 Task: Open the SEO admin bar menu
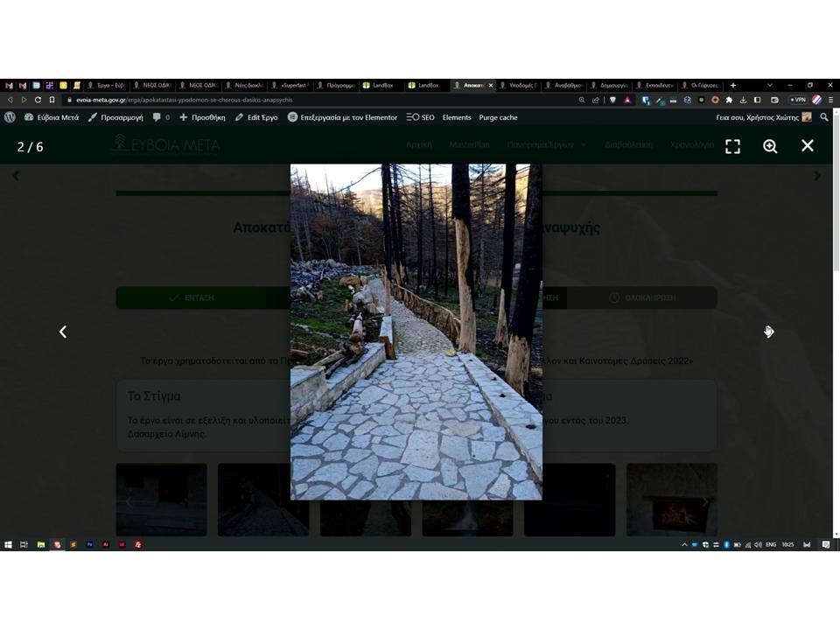pyautogui.click(x=421, y=117)
